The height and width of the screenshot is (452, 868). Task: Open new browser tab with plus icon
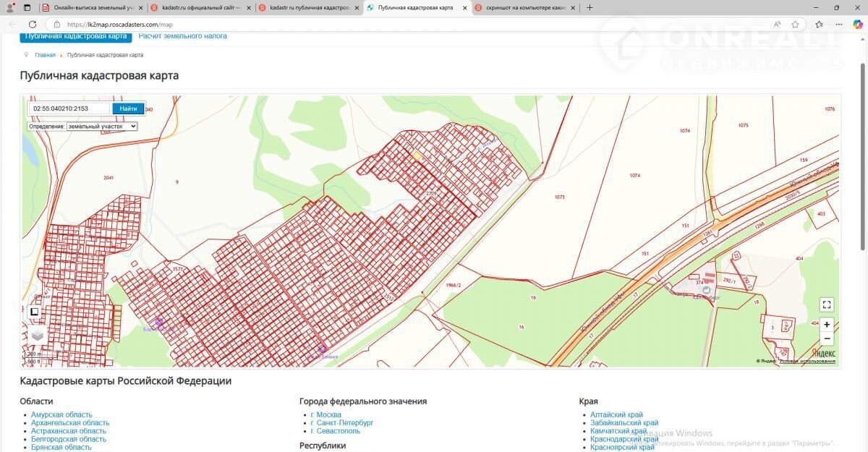590,8
